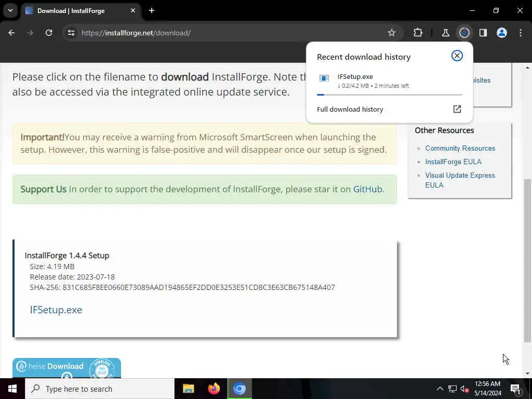Open Visual Update Express EULA link

pos(460,180)
